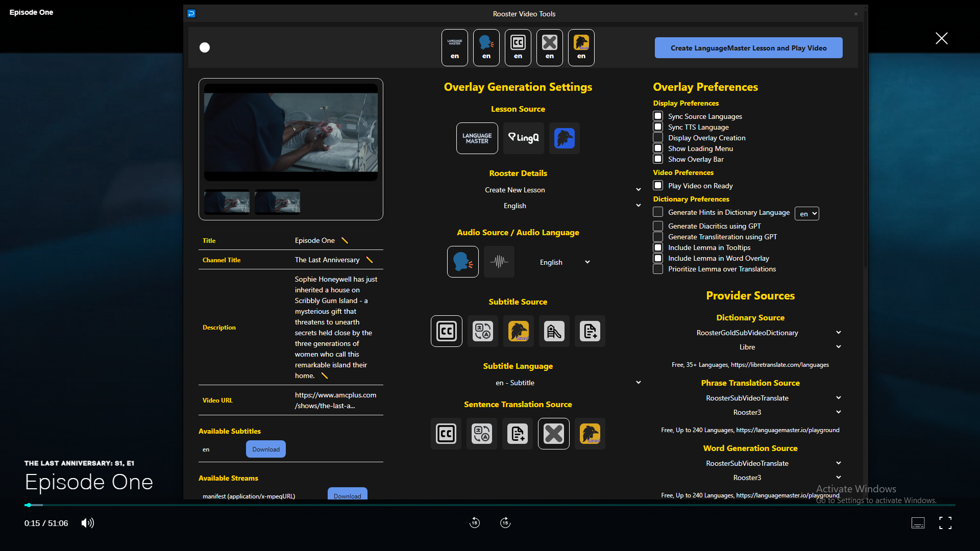Enter fullscreen mode in video player

[x=945, y=523]
